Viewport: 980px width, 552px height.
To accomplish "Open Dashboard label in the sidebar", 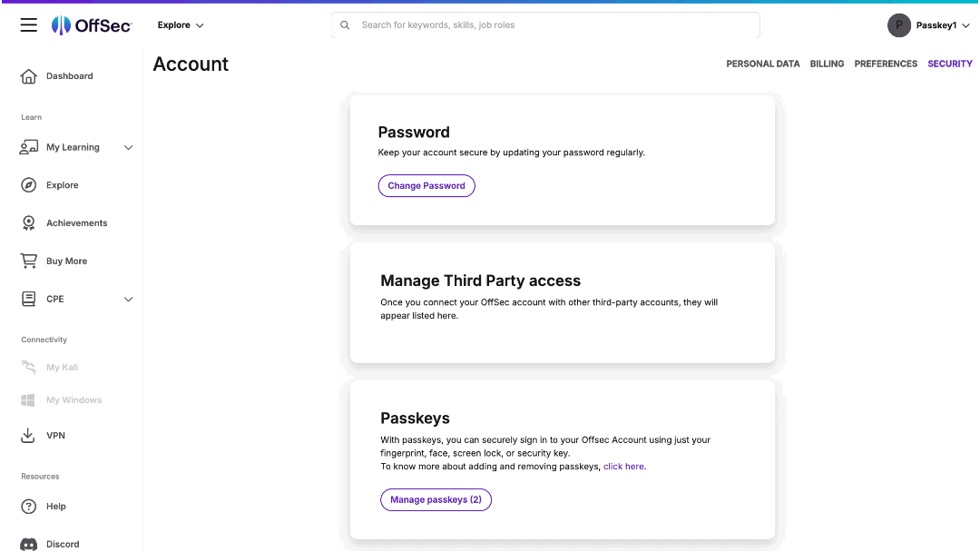I will (69, 76).
